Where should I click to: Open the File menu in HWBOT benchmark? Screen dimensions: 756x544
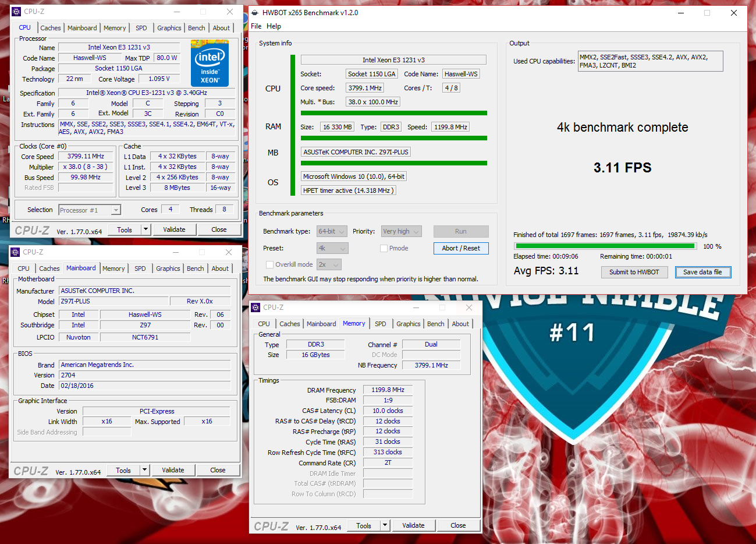(256, 26)
